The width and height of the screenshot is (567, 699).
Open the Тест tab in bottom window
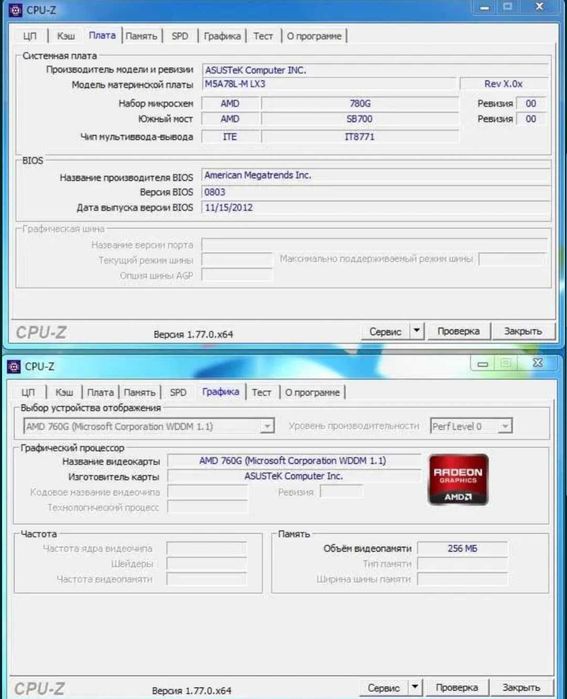coord(261,392)
